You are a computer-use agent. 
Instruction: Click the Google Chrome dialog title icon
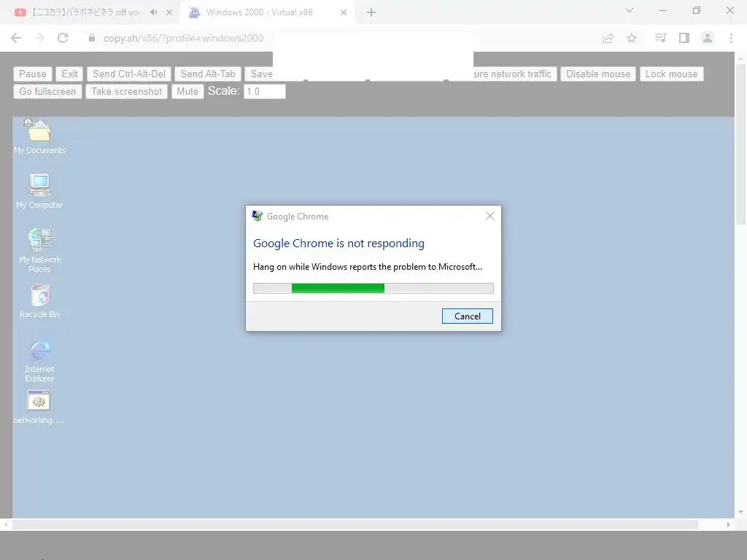coord(258,216)
